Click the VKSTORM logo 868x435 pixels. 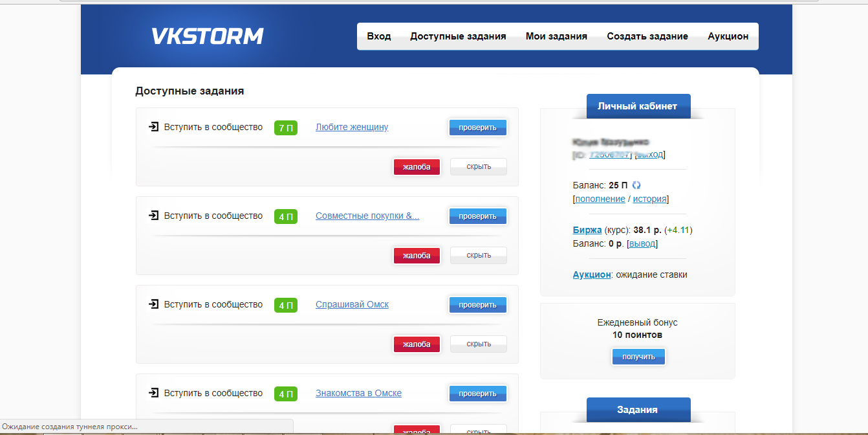point(207,36)
